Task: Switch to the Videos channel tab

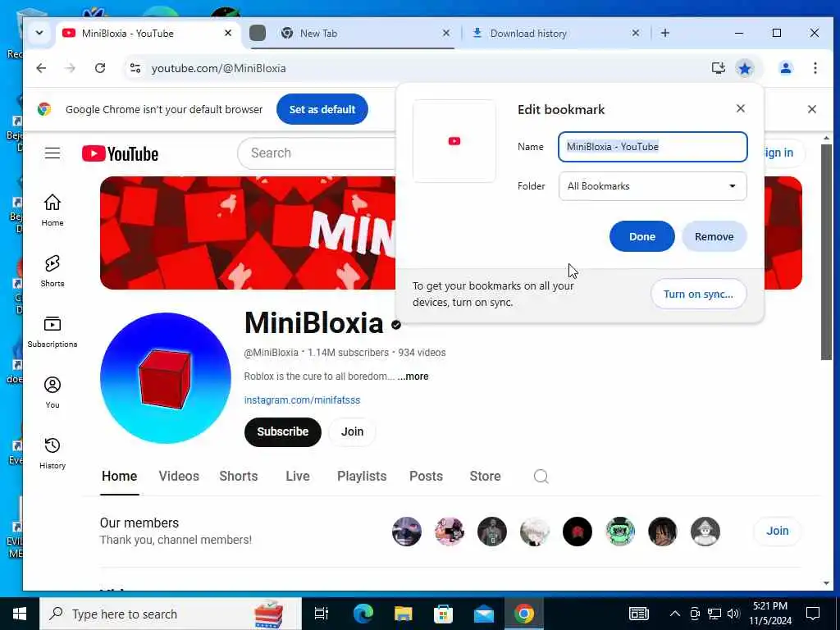Action: click(x=179, y=477)
